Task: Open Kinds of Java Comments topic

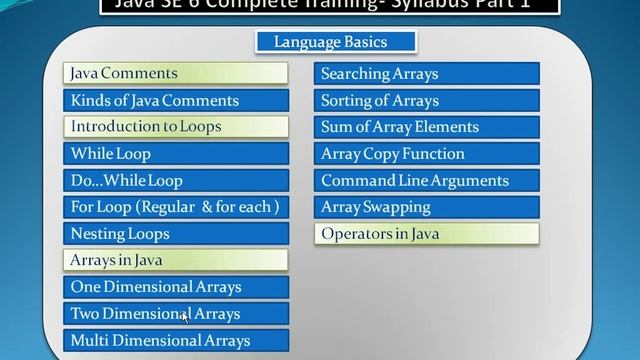Action: [x=176, y=100]
